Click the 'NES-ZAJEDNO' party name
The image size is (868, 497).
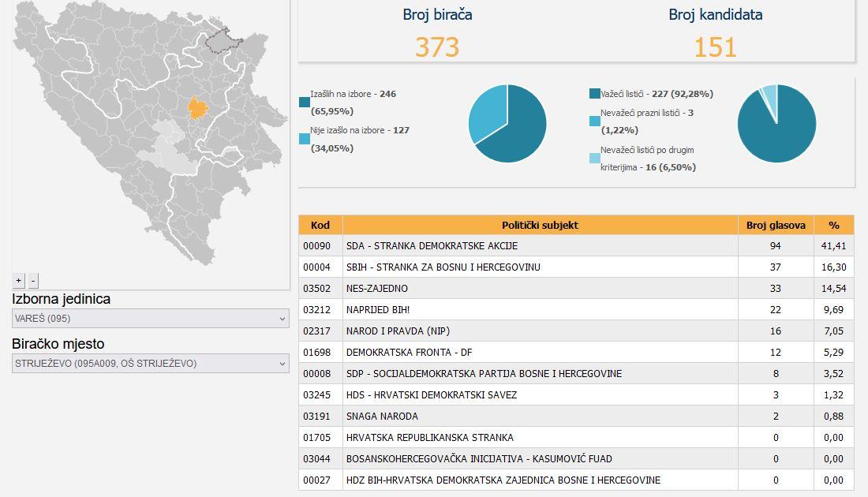click(x=377, y=289)
